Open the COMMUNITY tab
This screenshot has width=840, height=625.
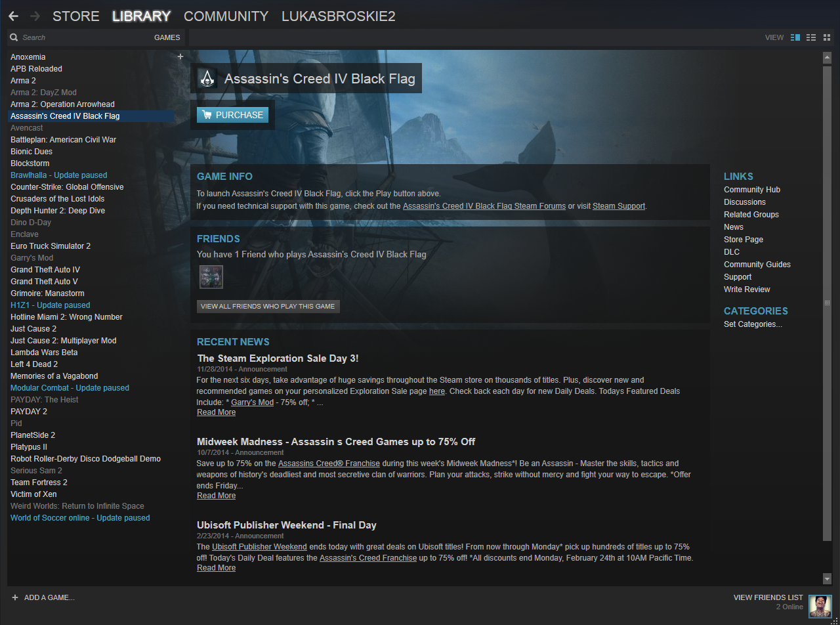[226, 16]
